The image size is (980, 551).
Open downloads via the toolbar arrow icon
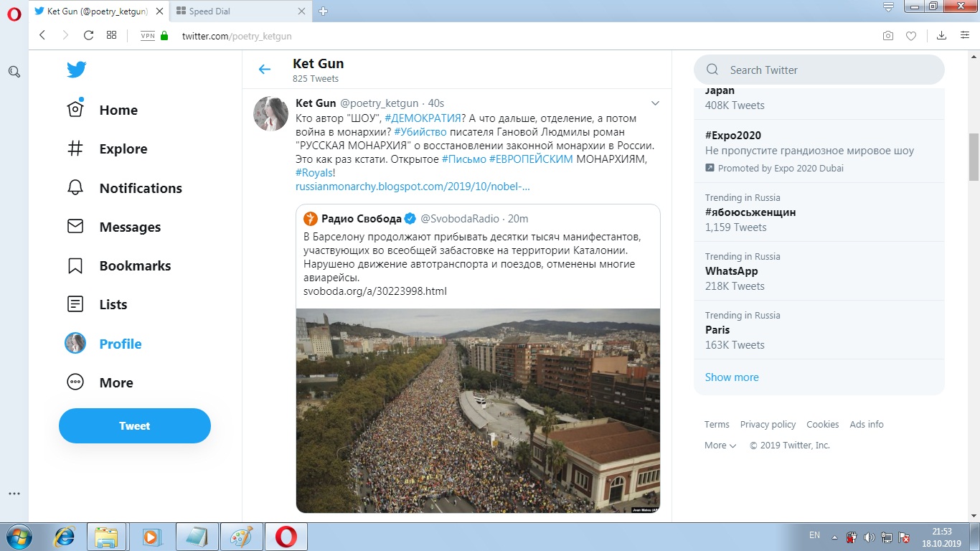pyautogui.click(x=941, y=34)
